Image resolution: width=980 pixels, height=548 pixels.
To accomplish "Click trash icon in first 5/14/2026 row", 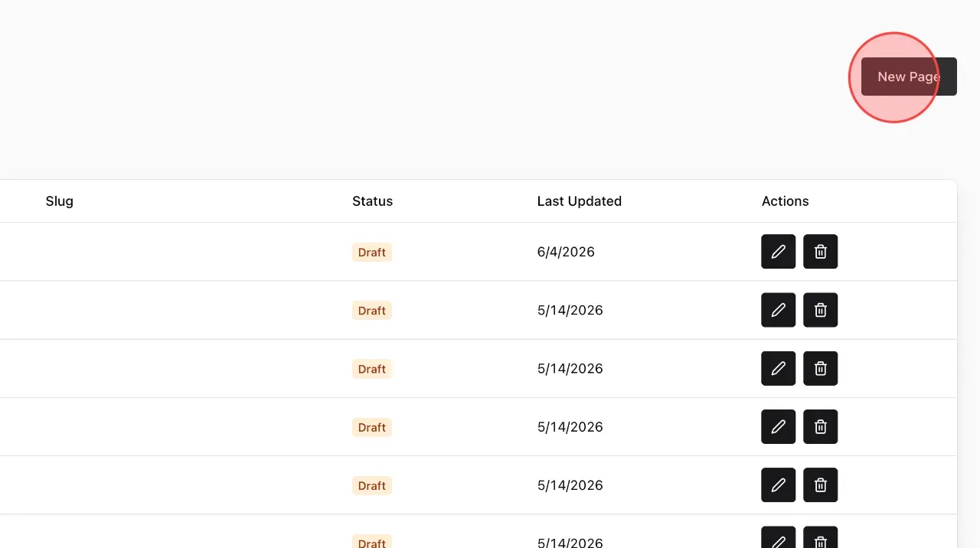I will click(x=820, y=310).
